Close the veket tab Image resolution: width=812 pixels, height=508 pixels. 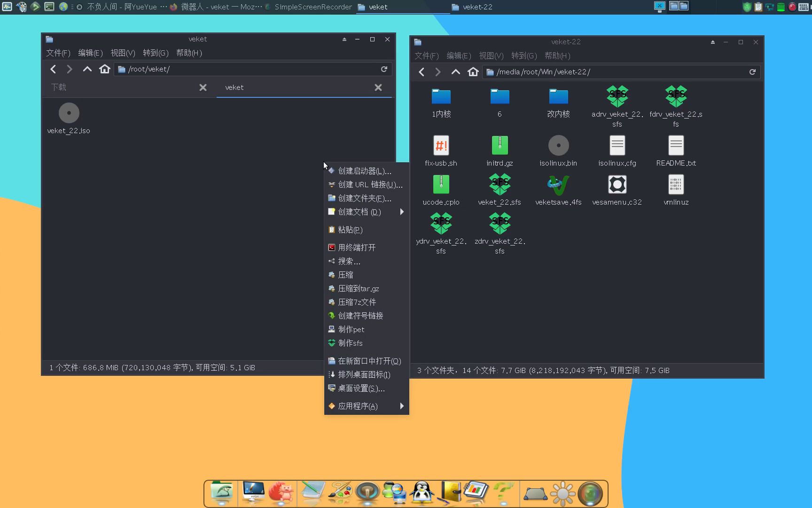pyautogui.click(x=378, y=87)
